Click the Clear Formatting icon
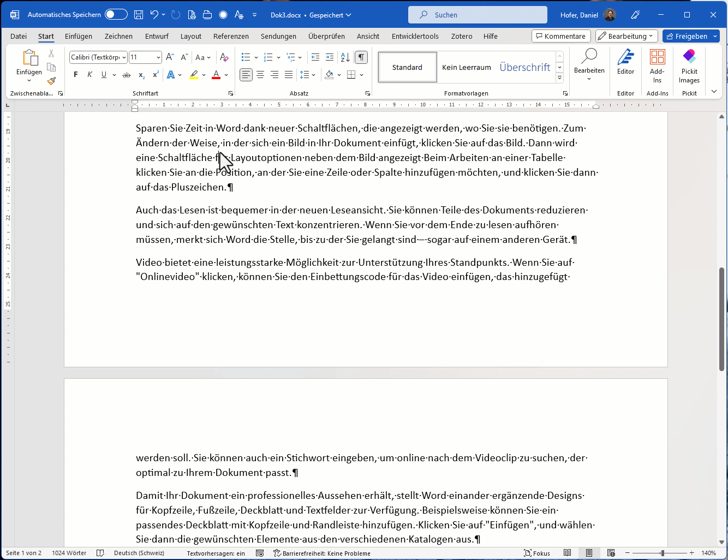 [x=224, y=57]
